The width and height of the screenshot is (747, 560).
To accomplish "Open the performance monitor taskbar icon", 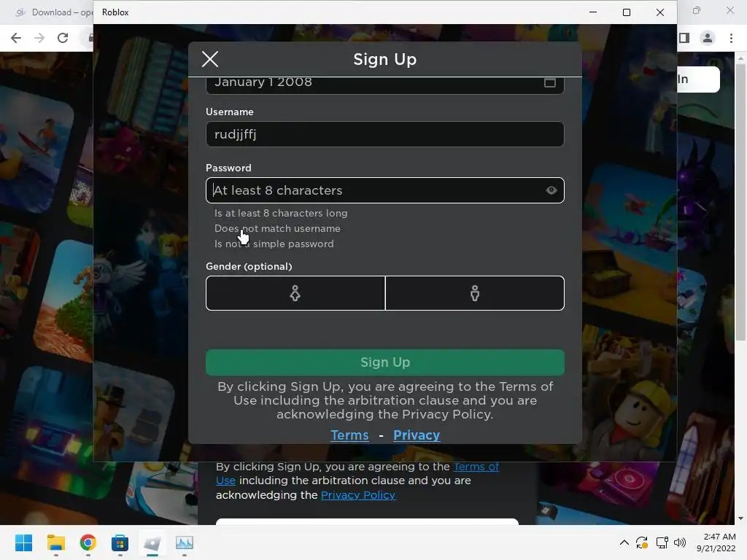I will click(x=185, y=542).
